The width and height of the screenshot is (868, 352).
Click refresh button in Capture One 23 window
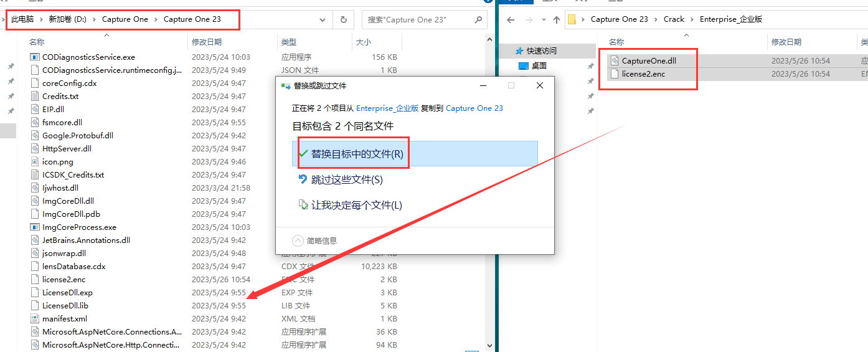(343, 20)
